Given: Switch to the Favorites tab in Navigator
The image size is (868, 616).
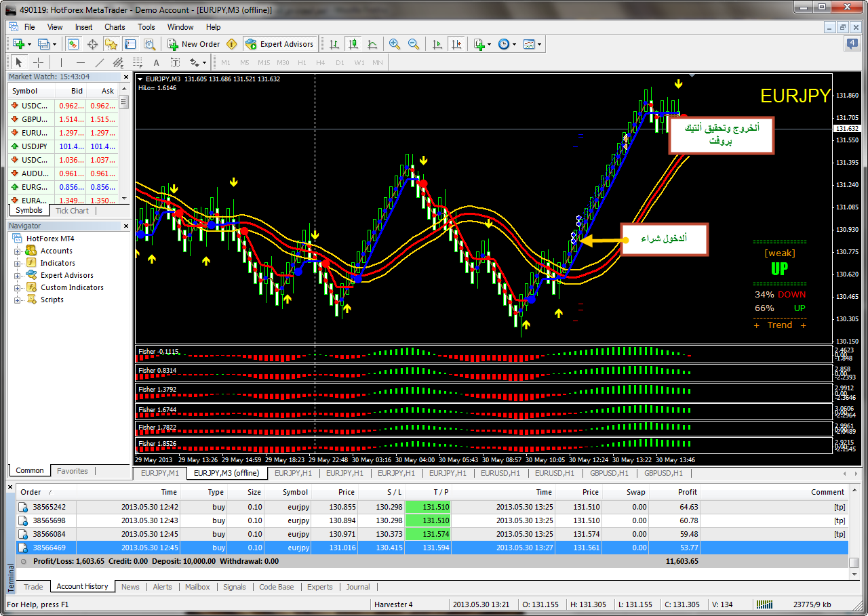Looking at the screenshot, I should point(73,471).
